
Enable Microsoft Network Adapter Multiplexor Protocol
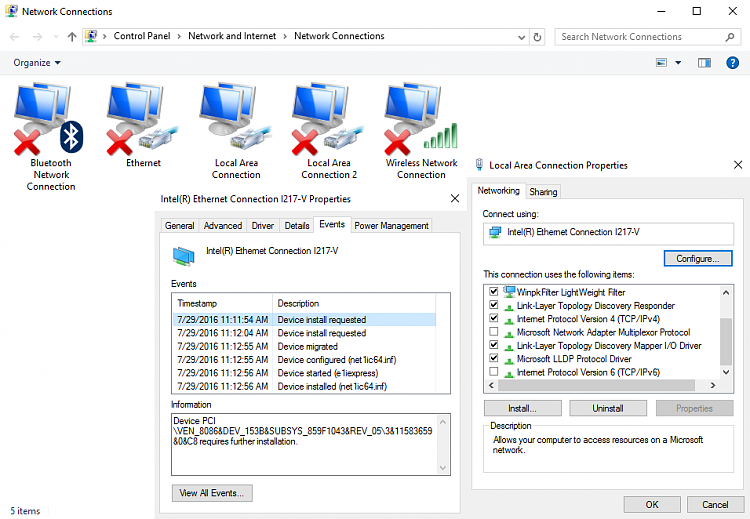tap(493, 332)
